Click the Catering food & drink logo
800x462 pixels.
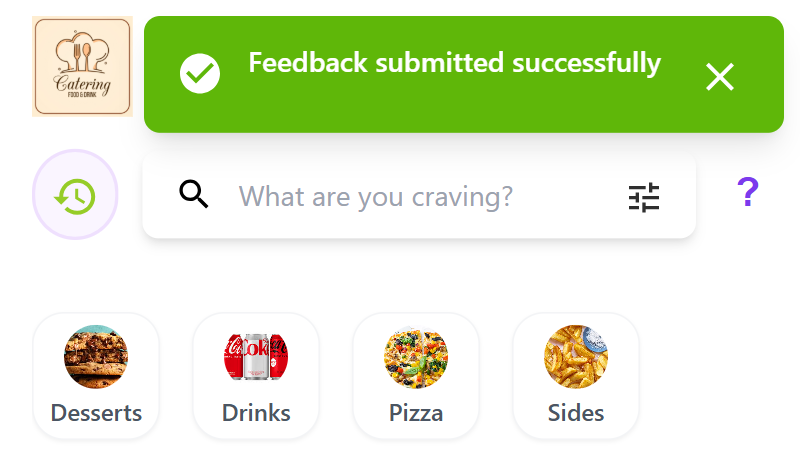82,66
